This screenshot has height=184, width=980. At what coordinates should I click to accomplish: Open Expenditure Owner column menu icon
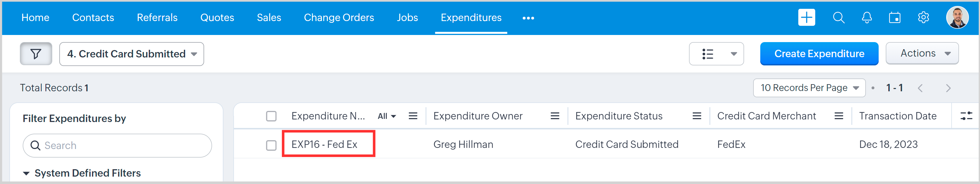pyautogui.click(x=555, y=116)
